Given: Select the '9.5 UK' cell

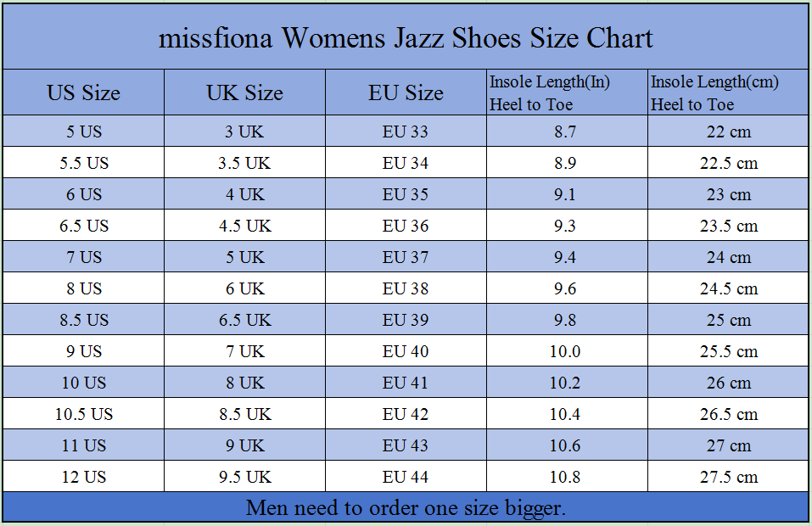Looking at the screenshot, I should click(x=244, y=477).
